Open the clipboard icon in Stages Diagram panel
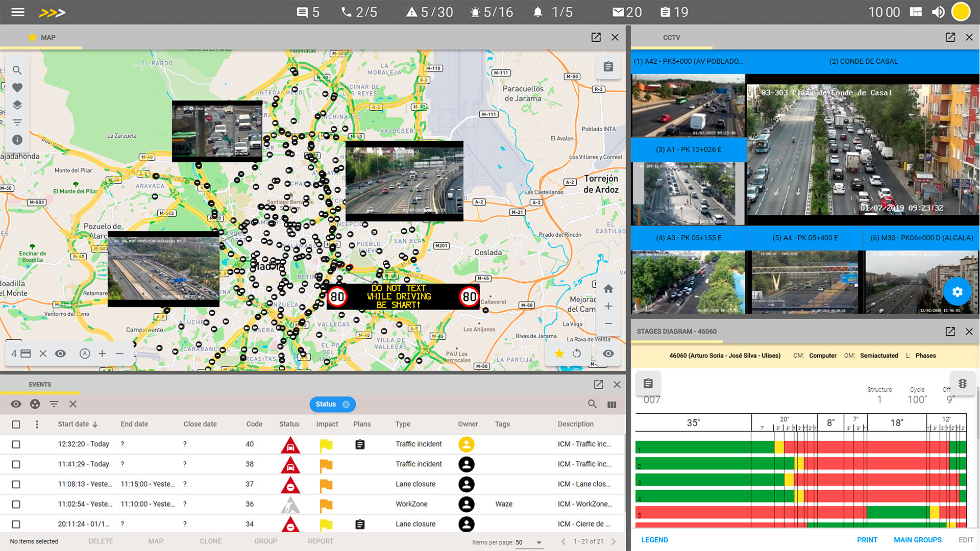980x551 pixels. point(648,383)
